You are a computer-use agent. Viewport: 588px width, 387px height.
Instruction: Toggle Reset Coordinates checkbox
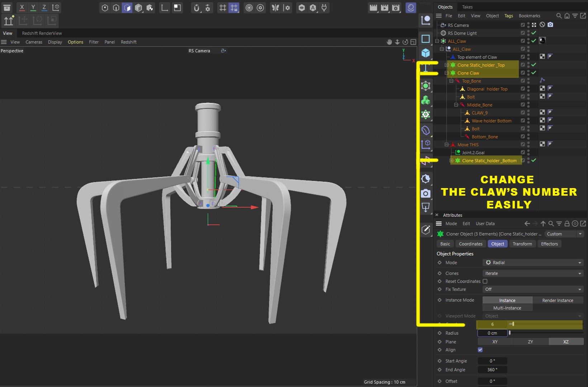point(485,281)
